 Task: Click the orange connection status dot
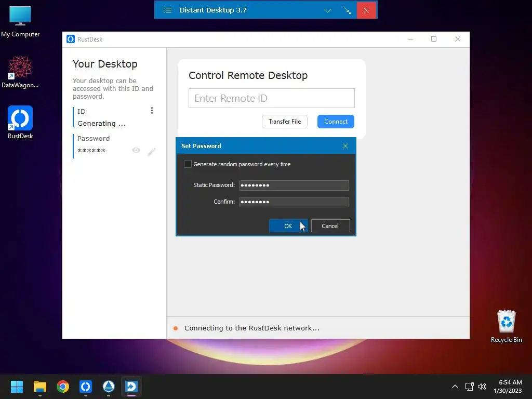tap(176, 328)
